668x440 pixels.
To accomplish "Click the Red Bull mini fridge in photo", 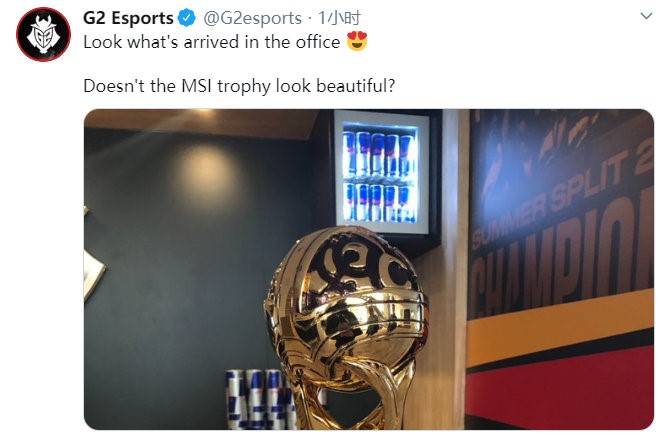I will click(380, 173).
